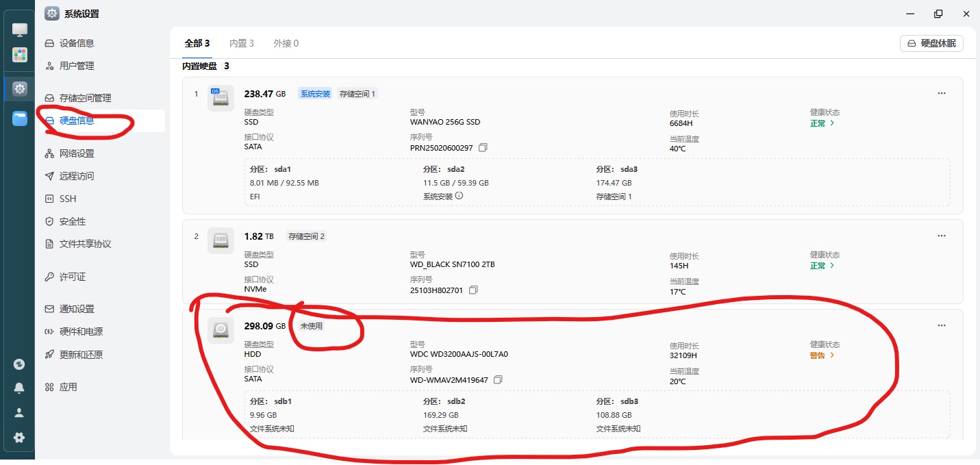Open more options for the WD_BLACK SN7100 disk
Viewport: 980px width, 465px height.
pyautogui.click(x=942, y=236)
